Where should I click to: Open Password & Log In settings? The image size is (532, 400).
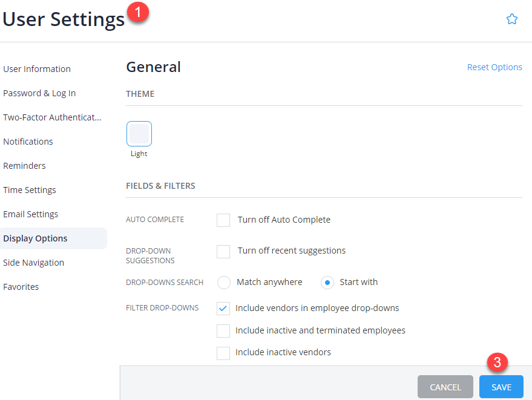pyautogui.click(x=39, y=93)
